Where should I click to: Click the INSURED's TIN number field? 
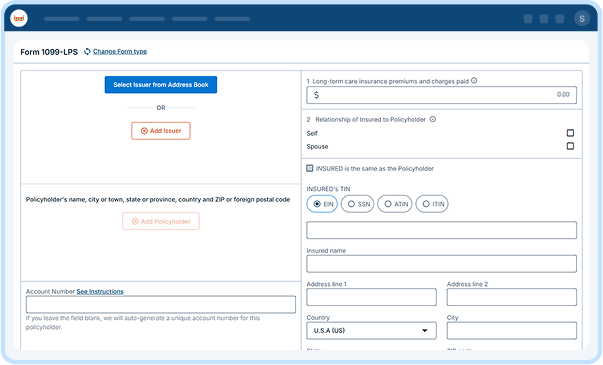coord(441,230)
